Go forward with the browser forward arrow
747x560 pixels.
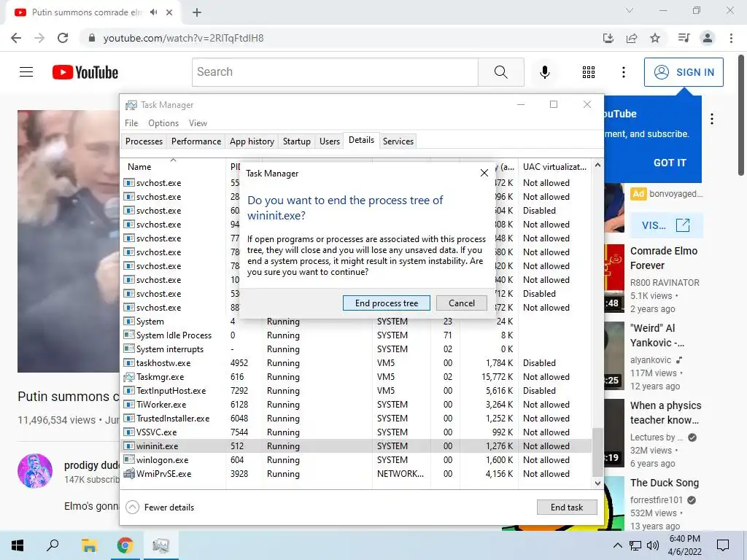click(x=39, y=38)
